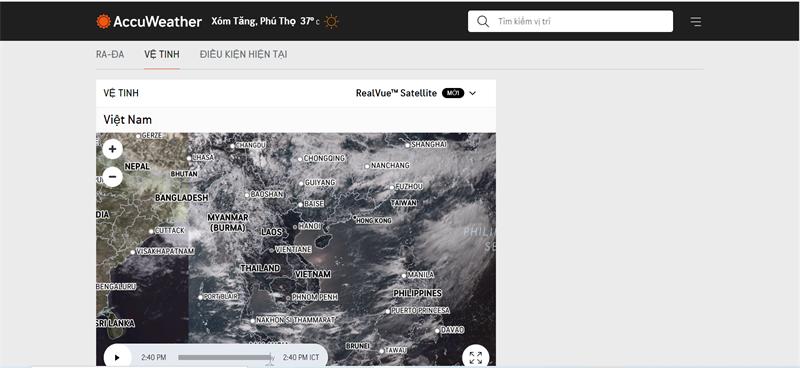Click the LAOS country label
800x368 pixels.
271,232
